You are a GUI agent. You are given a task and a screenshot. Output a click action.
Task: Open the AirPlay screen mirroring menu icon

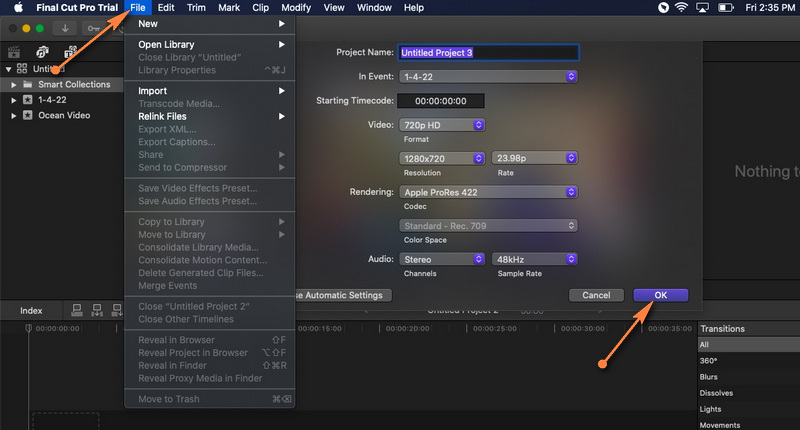pyautogui.click(x=704, y=8)
